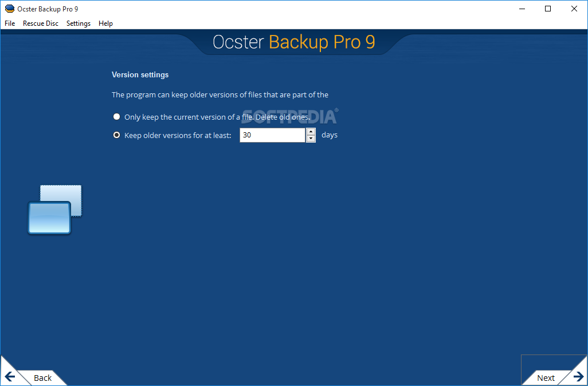Open the Rescue Disc menu
The image size is (588, 386).
(41, 23)
